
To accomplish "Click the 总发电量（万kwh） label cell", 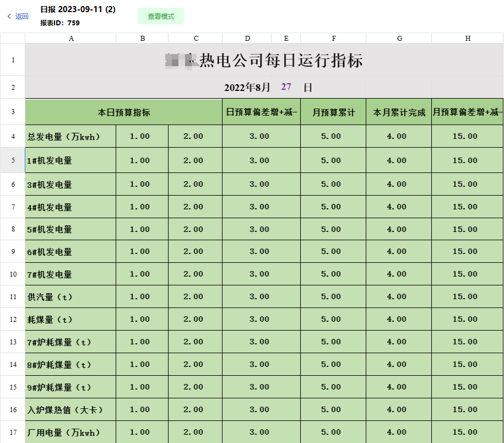I will [70, 136].
